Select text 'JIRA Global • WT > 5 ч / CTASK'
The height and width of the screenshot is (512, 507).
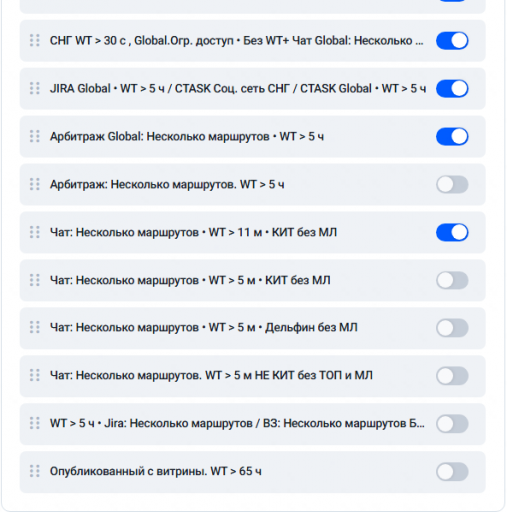[x=130, y=89]
